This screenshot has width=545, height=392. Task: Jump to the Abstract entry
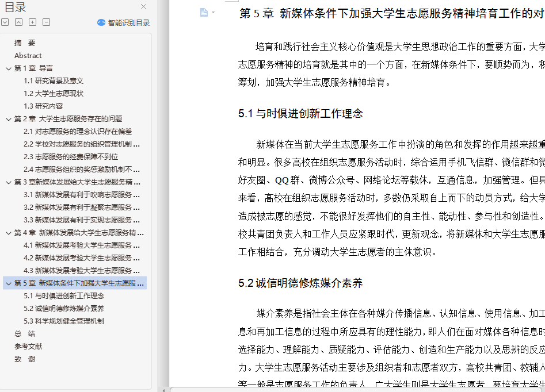[28, 56]
